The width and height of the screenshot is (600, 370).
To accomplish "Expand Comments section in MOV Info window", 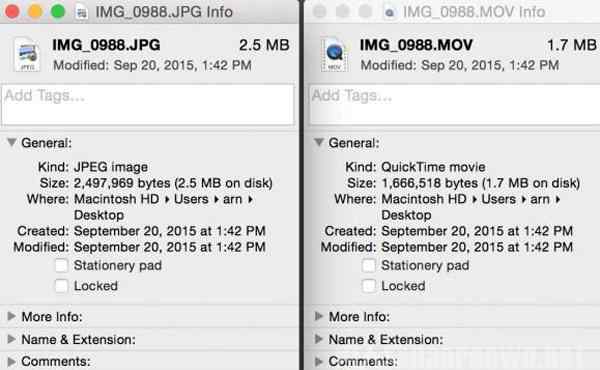I will (319, 361).
